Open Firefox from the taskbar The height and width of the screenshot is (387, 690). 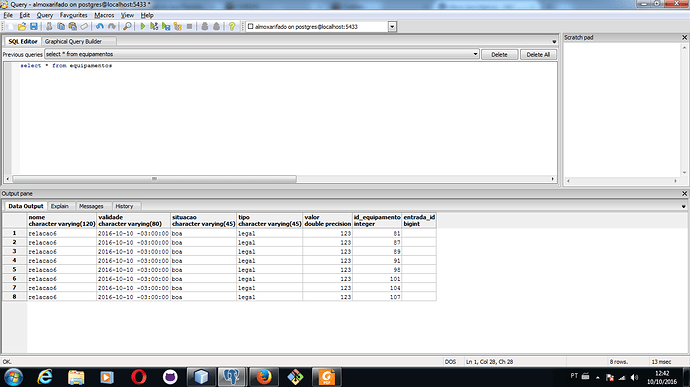(x=264, y=377)
